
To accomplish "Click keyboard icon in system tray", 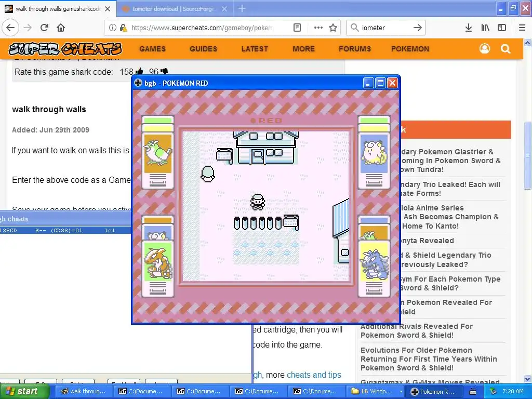I will [473, 392].
